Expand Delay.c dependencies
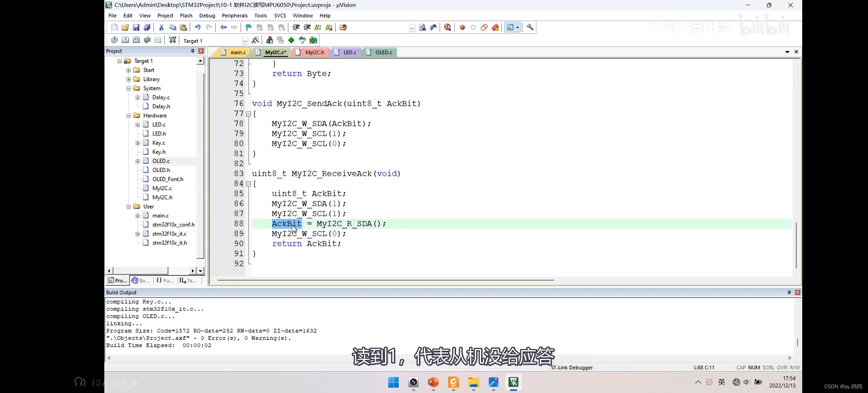This screenshot has width=868, height=393. point(137,97)
